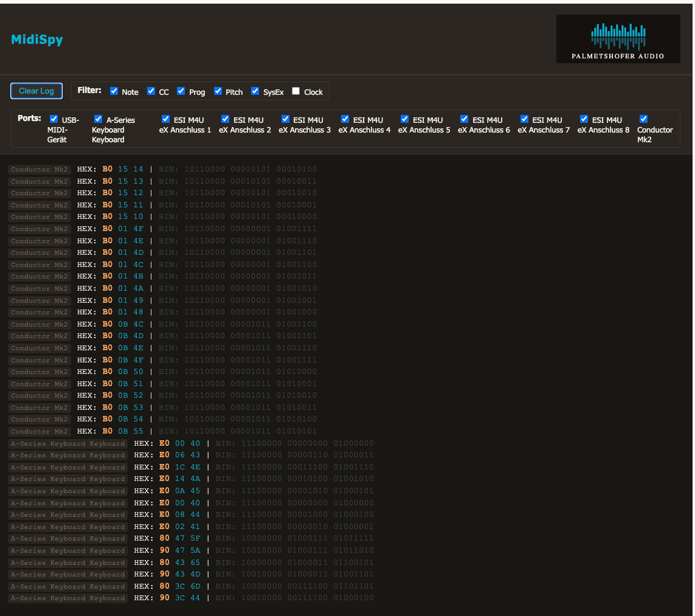Click the Clear Log button
Image resolution: width=695 pixels, height=616 pixels.
click(x=36, y=91)
